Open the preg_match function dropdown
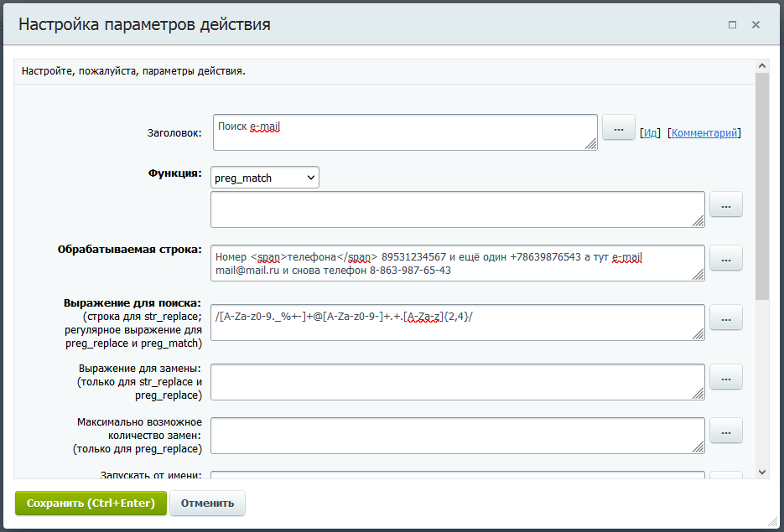This screenshot has height=532, width=784. click(264, 178)
